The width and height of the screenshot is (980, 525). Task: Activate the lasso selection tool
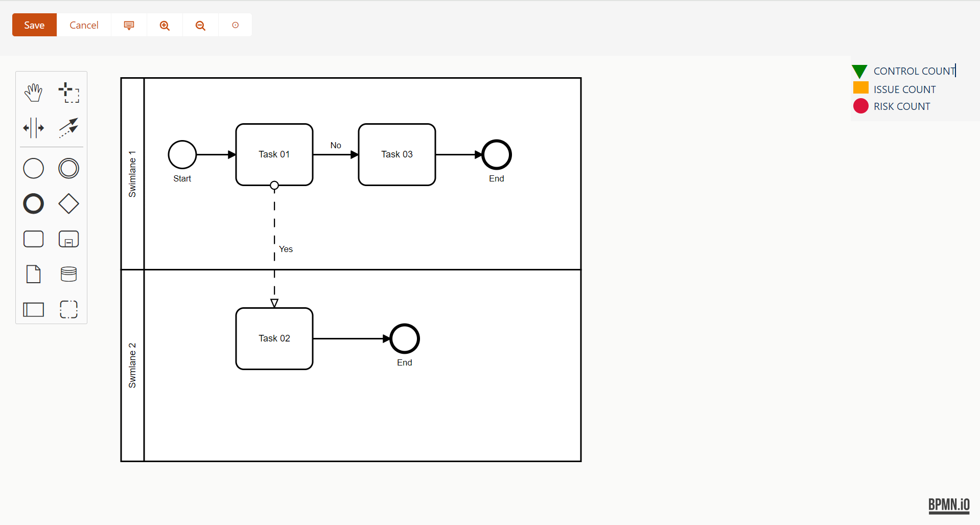(68, 93)
